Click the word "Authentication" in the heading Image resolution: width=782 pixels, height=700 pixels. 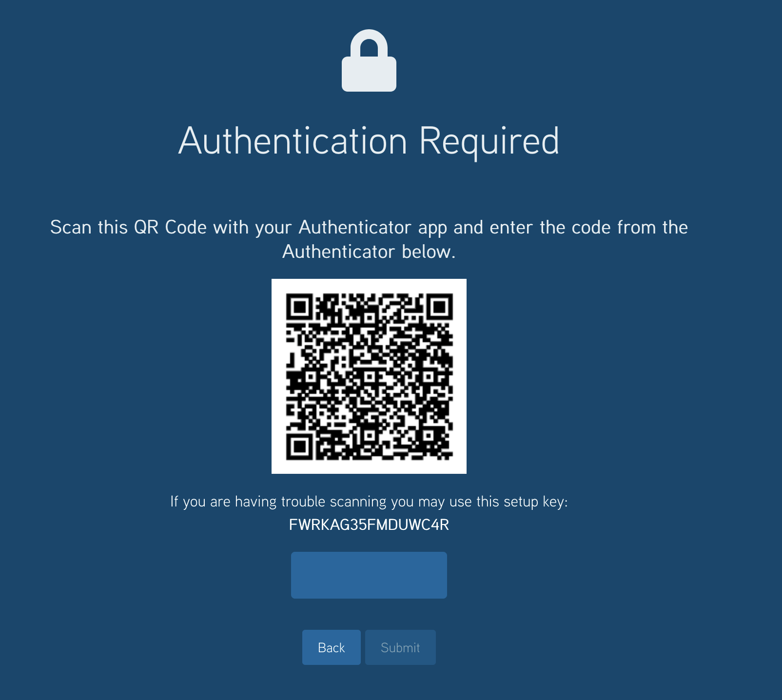293,141
